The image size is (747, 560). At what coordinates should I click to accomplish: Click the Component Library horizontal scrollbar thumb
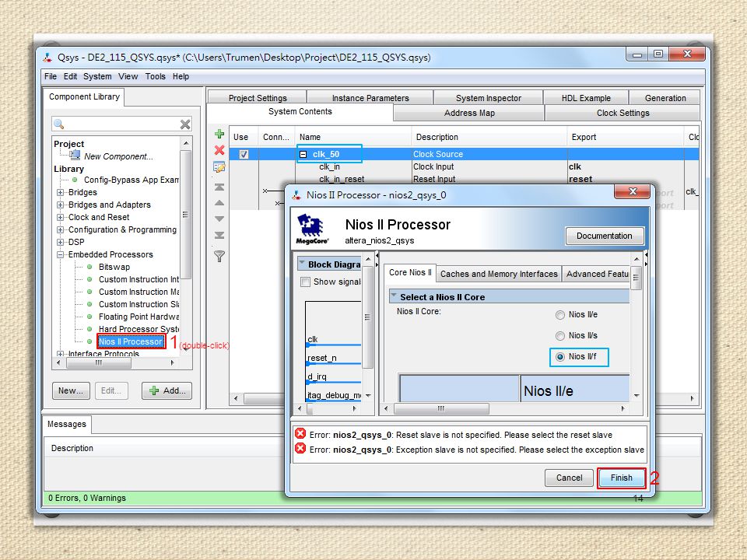click(x=99, y=363)
